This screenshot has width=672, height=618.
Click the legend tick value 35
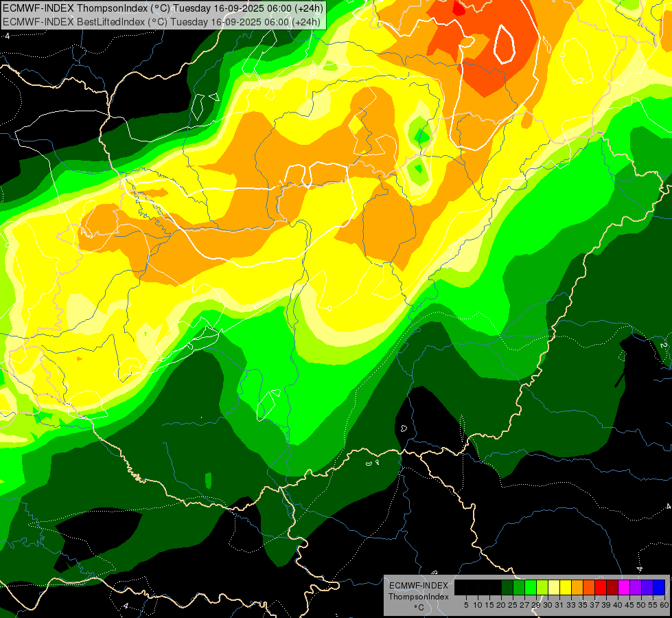pos(583,605)
